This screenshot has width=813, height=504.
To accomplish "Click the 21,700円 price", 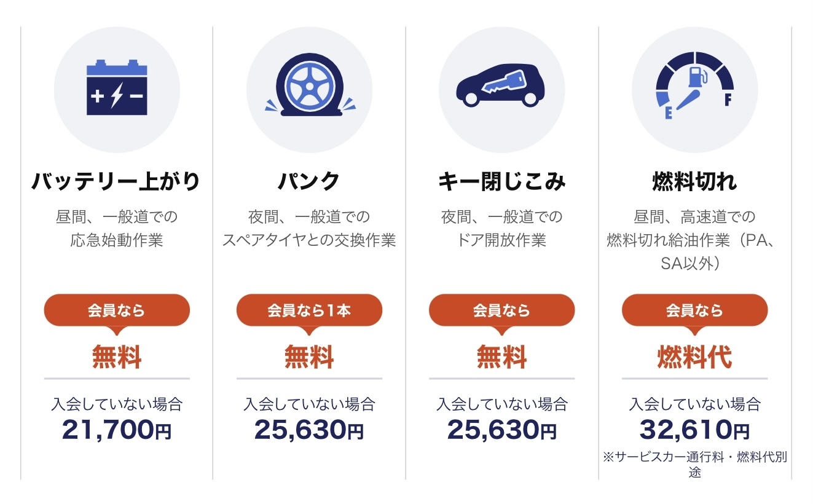I will [x=117, y=430].
